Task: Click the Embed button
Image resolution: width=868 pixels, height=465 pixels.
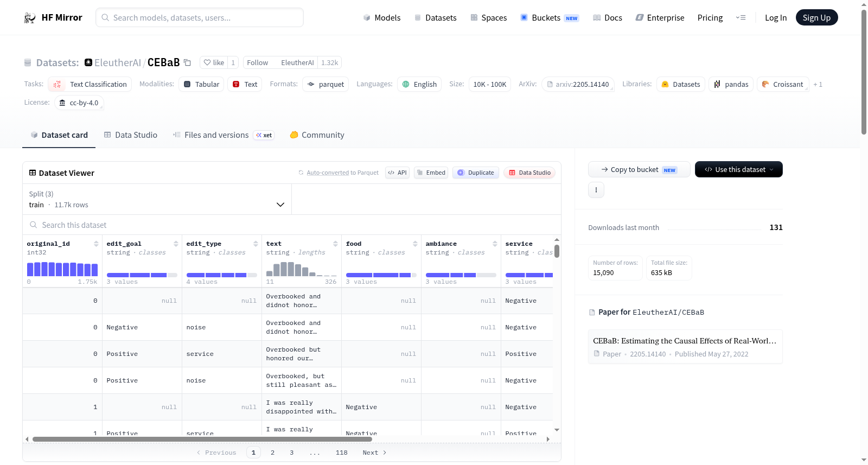Action: [431, 173]
